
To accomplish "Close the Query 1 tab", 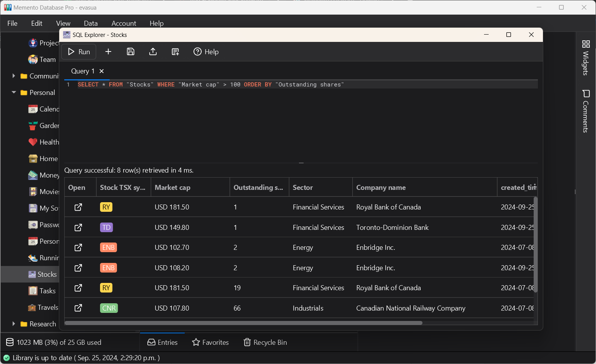I will pos(102,71).
